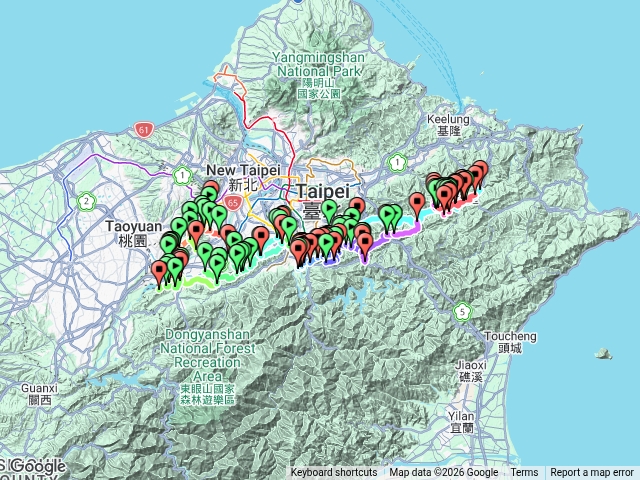Click the Guanxi label

click(x=40, y=394)
